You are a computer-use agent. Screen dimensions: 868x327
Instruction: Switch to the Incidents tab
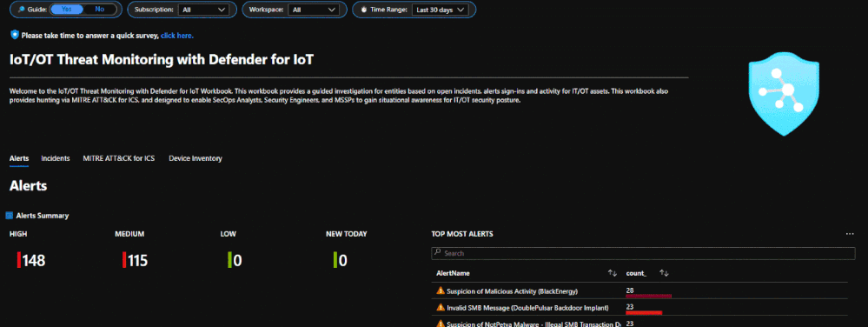56,158
